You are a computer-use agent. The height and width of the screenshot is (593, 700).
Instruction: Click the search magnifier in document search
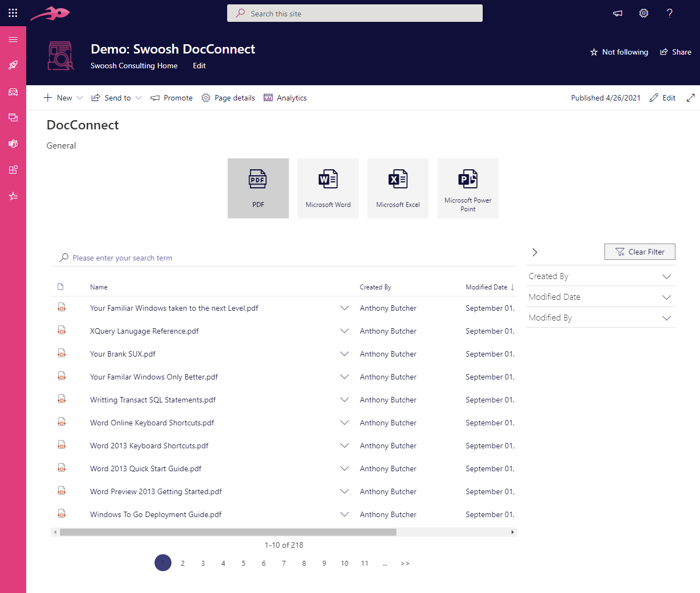[64, 258]
